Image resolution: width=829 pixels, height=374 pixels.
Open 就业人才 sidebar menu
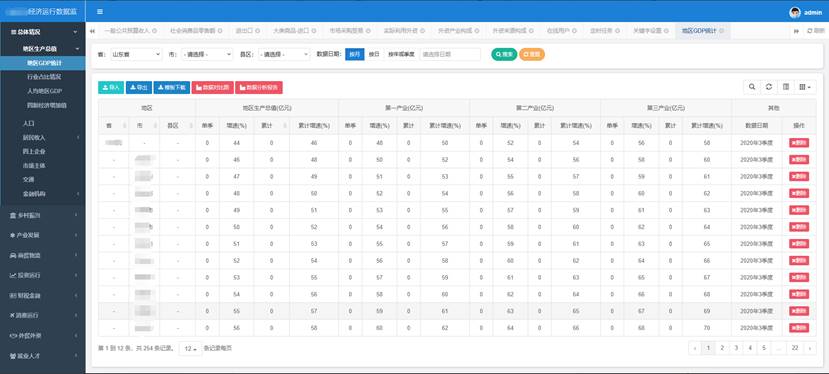coord(42,356)
